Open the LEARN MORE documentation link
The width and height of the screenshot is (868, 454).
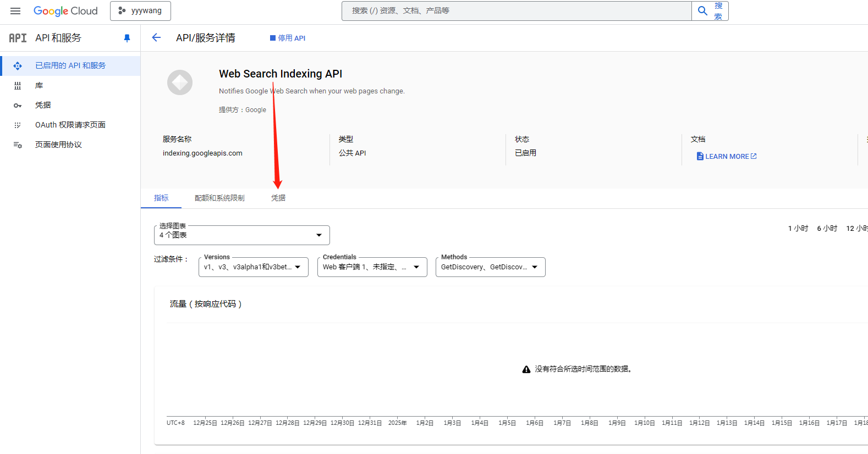[727, 157]
